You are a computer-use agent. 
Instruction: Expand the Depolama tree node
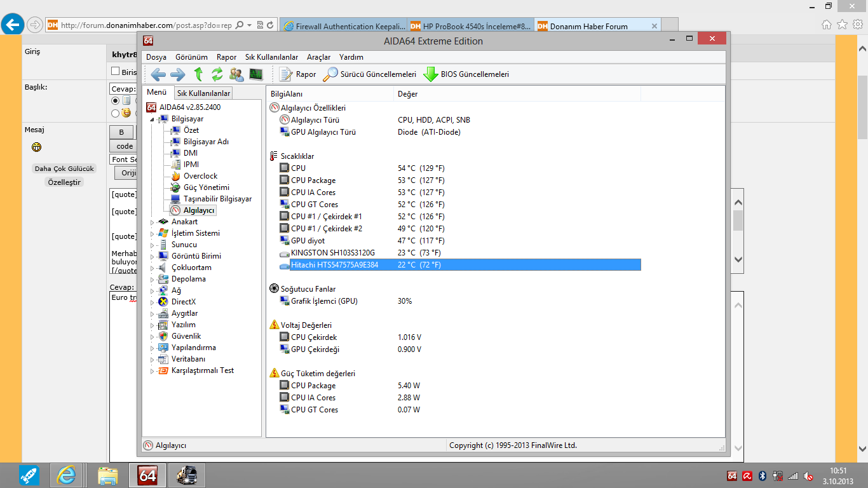pyautogui.click(x=152, y=280)
